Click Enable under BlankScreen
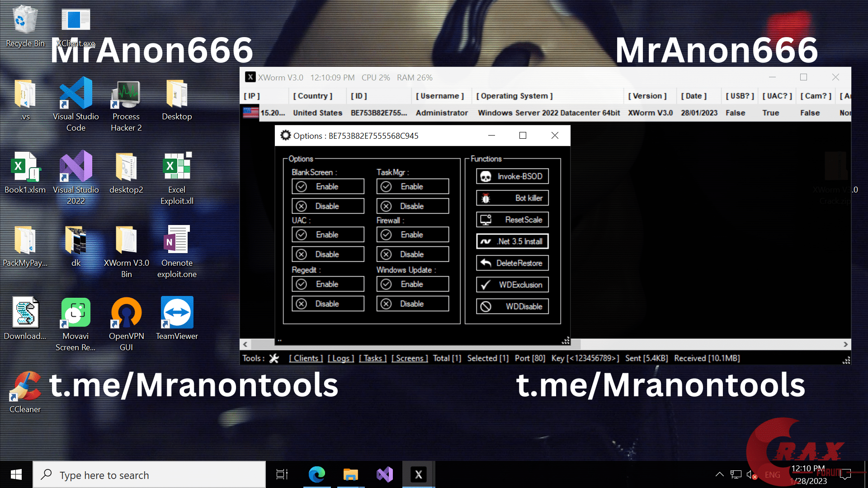Viewport: 868px width, 488px height. click(328, 187)
